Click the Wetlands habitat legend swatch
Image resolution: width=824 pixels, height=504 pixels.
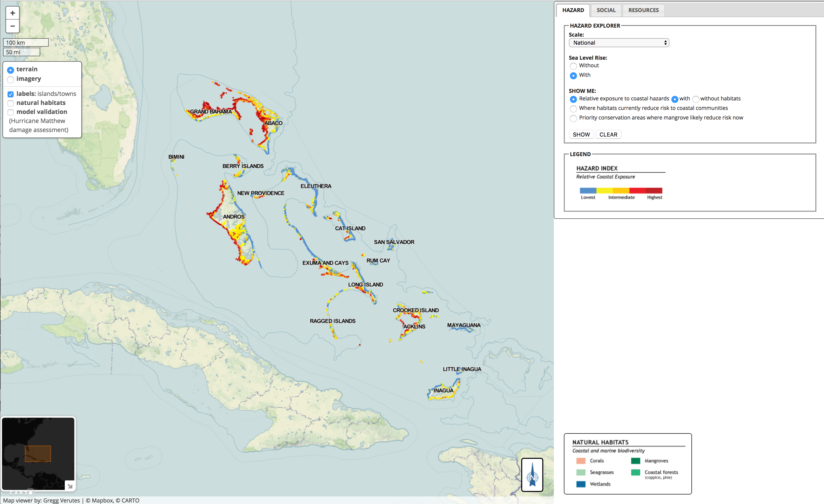click(581, 484)
